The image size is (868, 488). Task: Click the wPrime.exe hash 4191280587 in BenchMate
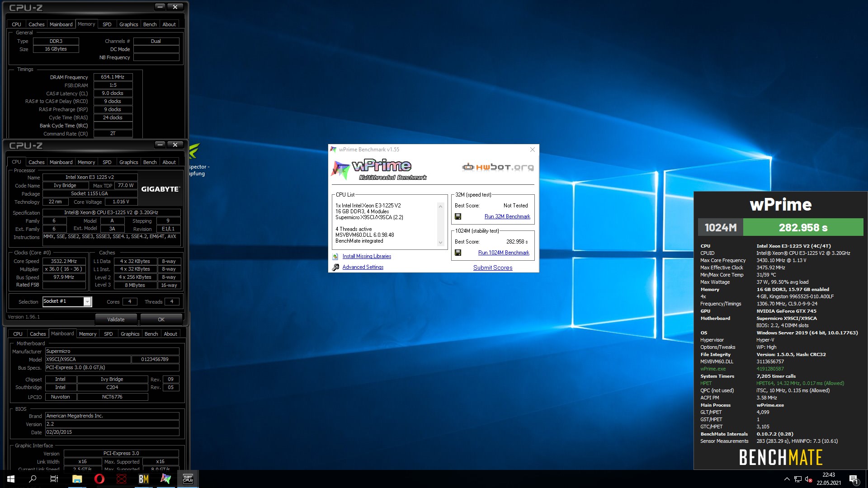point(770,369)
